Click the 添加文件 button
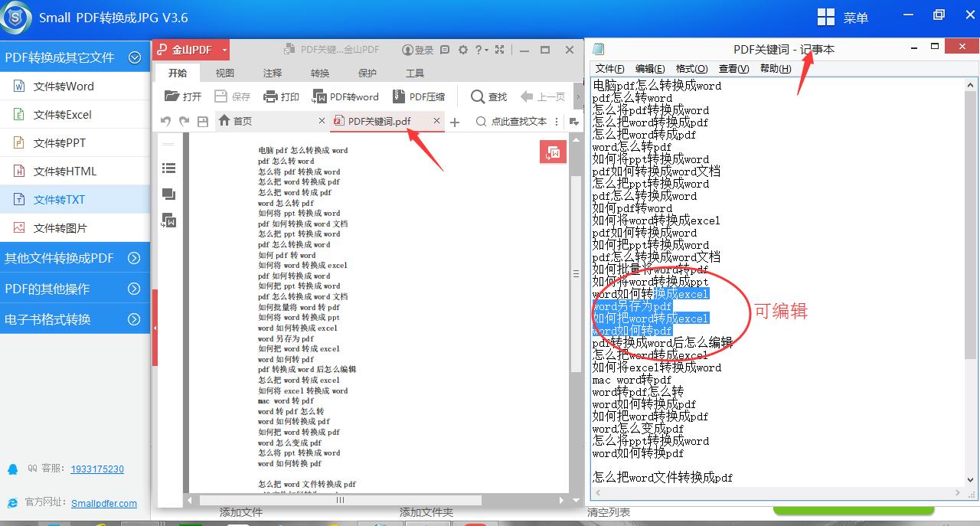980x526 pixels. (x=241, y=512)
